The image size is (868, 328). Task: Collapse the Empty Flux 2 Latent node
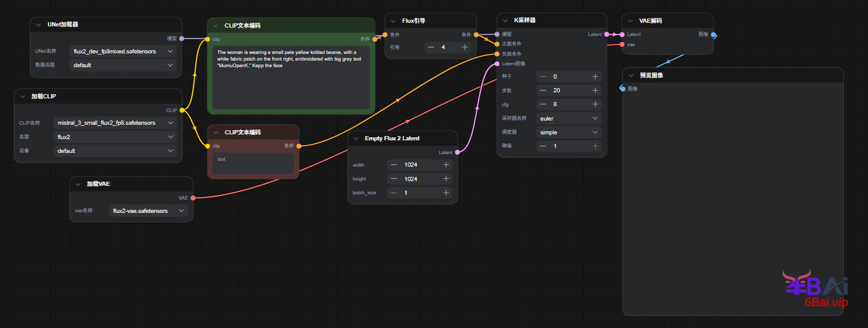(x=356, y=139)
